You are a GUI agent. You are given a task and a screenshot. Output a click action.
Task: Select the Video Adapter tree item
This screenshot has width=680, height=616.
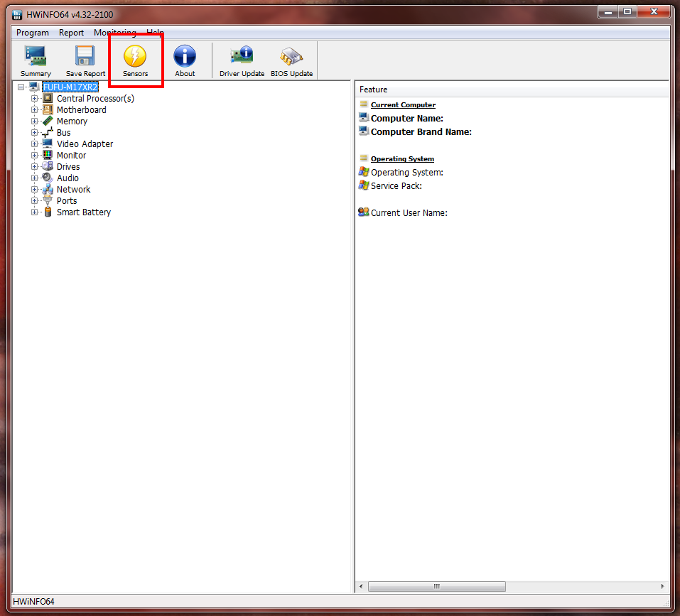point(85,144)
